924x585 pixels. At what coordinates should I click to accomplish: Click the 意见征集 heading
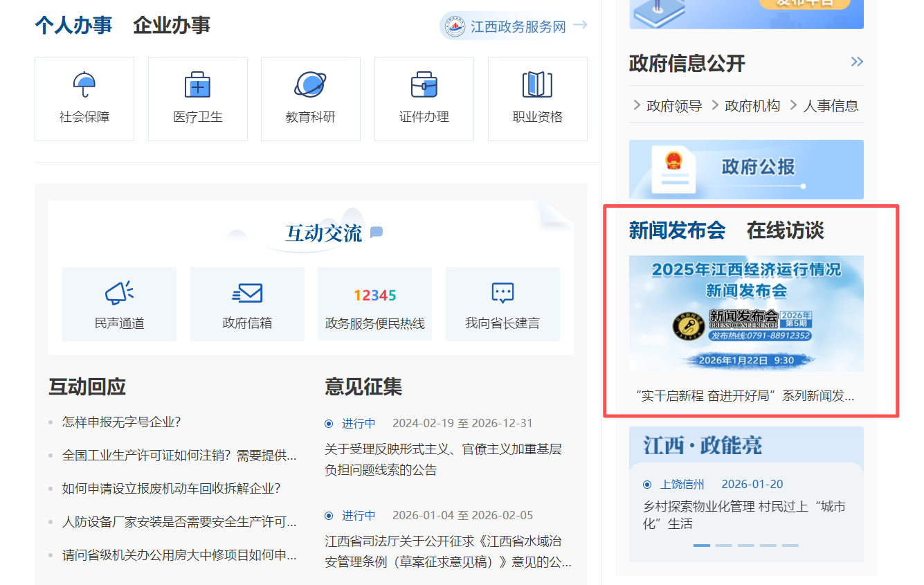click(363, 386)
